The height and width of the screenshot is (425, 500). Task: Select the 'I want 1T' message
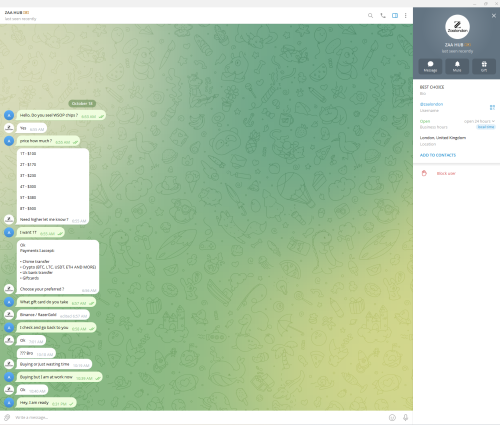41,232
